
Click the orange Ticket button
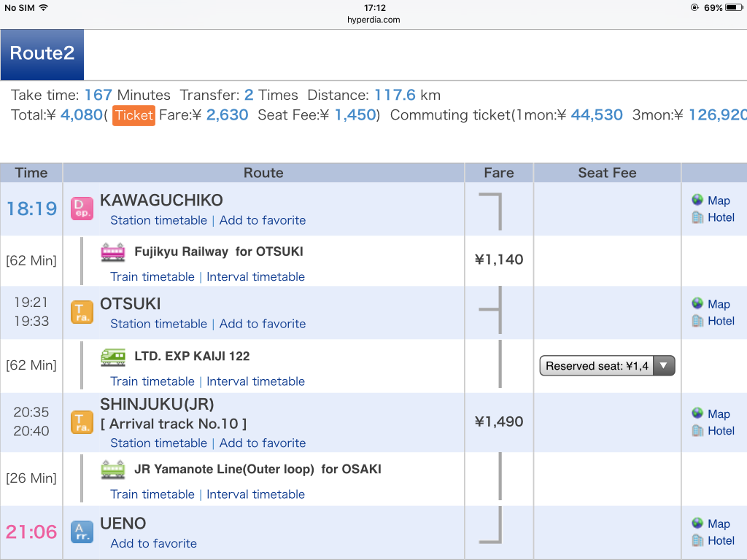tap(133, 115)
